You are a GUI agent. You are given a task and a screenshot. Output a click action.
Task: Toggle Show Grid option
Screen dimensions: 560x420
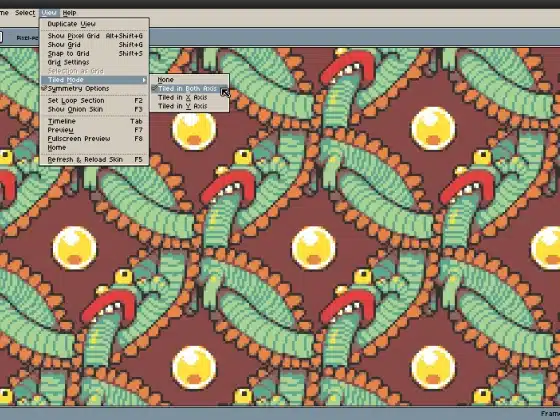click(x=94, y=45)
